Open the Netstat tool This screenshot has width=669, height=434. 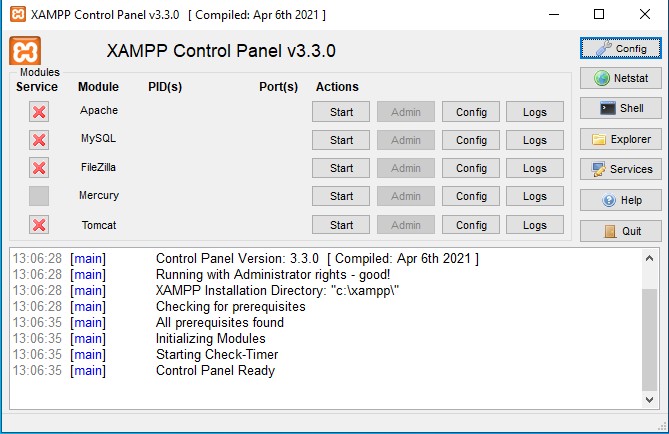(620, 78)
